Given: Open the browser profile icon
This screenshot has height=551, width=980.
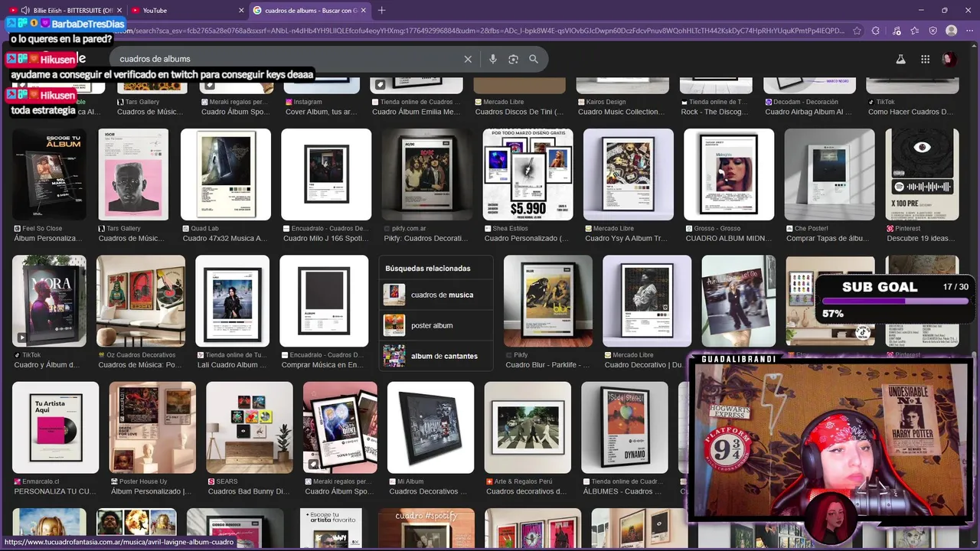Looking at the screenshot, I should pyautogui.click(x=951, y=31).
